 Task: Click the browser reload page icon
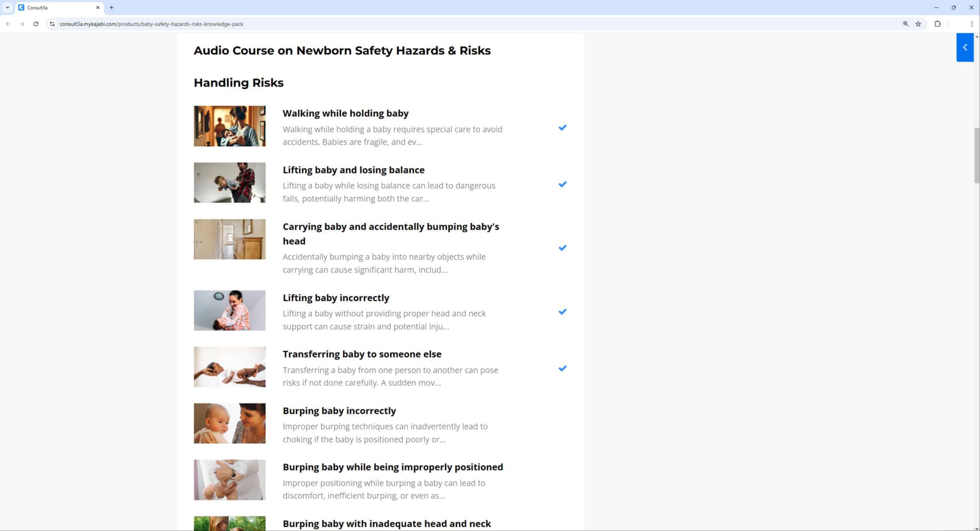point(36,24)
